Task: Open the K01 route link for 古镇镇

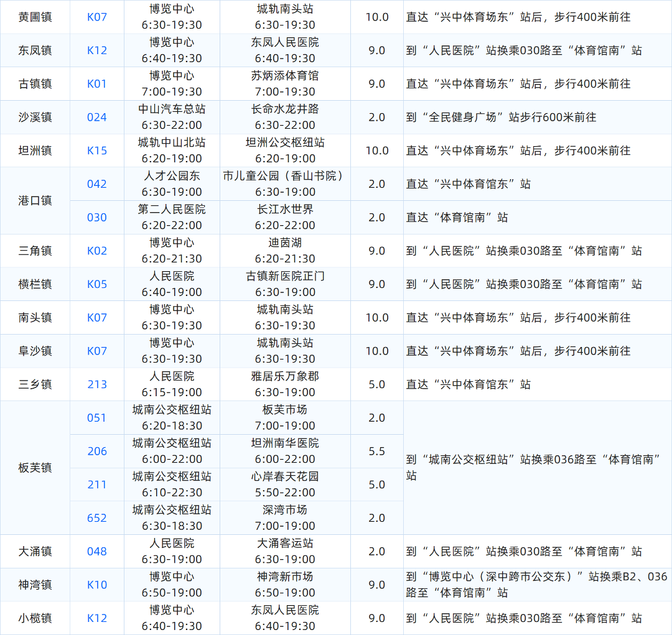Action: coord(97,84)
